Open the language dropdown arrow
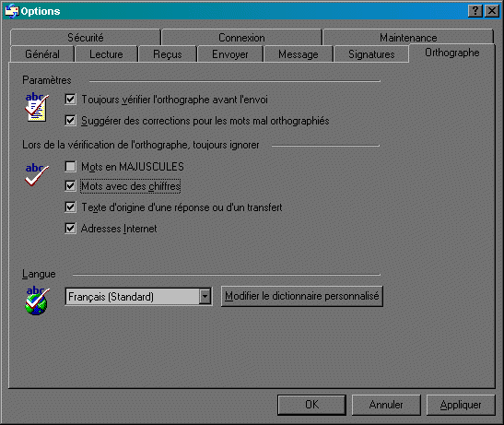The height and width of the screenshot is (425, 504). pos(205,296)
